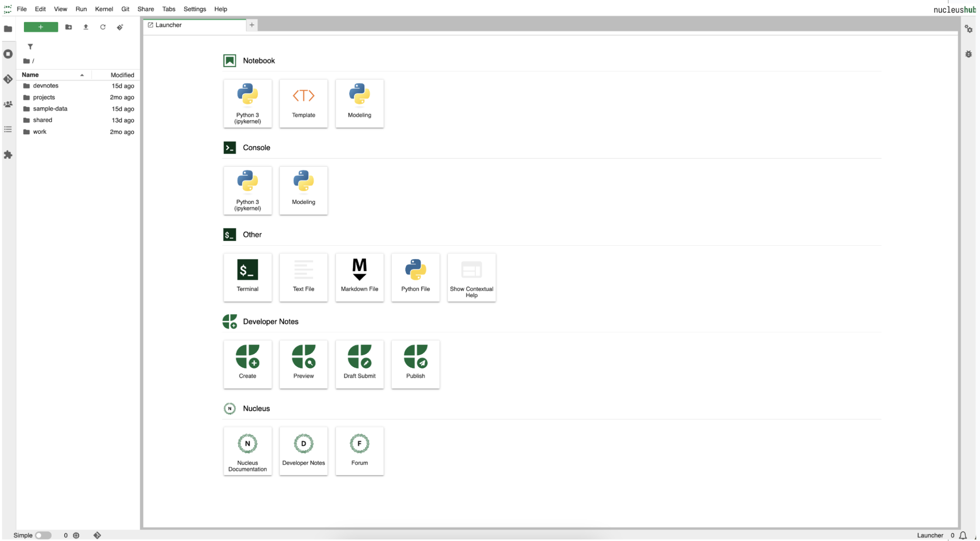Open the File menu
This screenshot has height=541, width=980.
click(22, 9)
